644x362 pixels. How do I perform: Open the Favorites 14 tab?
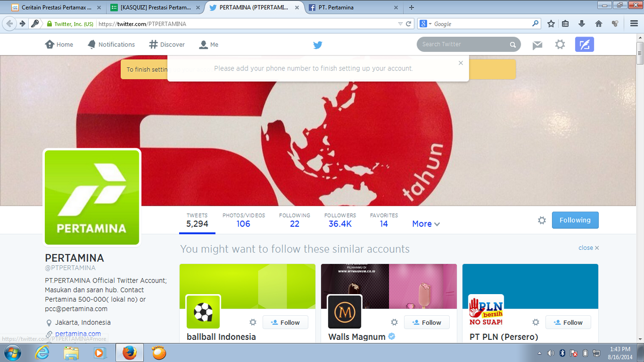(384, 220)
